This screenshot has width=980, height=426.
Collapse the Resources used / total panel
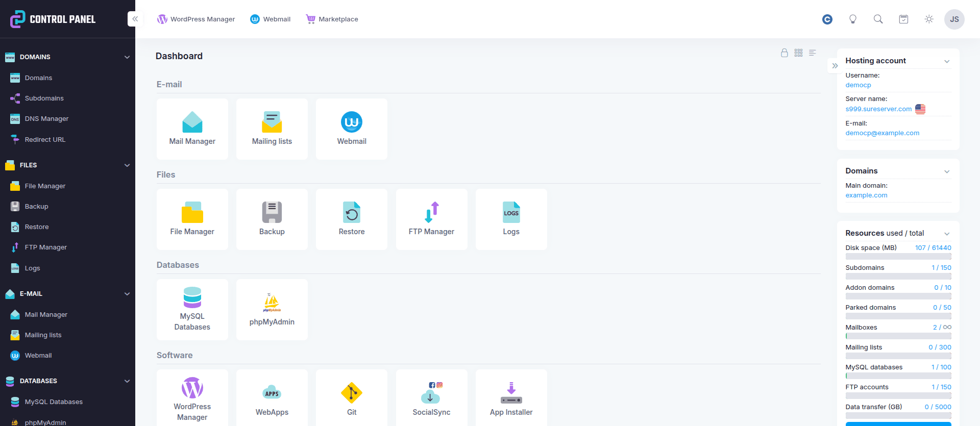pos(947,234)
